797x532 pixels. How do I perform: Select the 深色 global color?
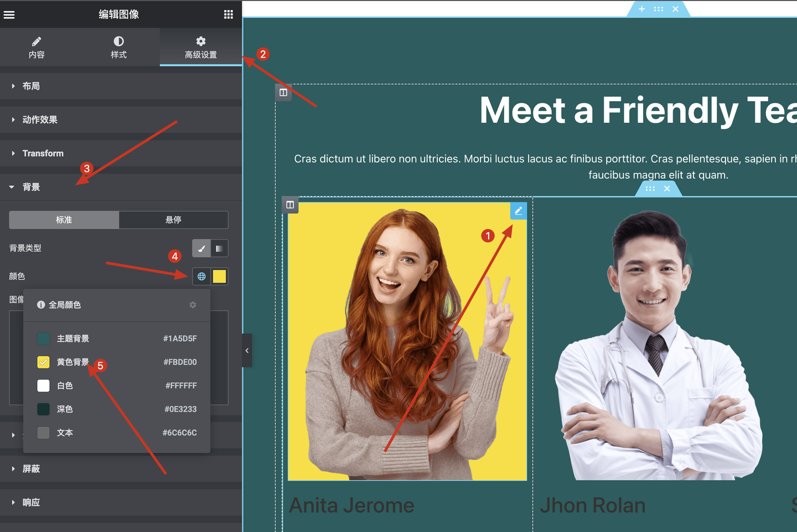117,409
